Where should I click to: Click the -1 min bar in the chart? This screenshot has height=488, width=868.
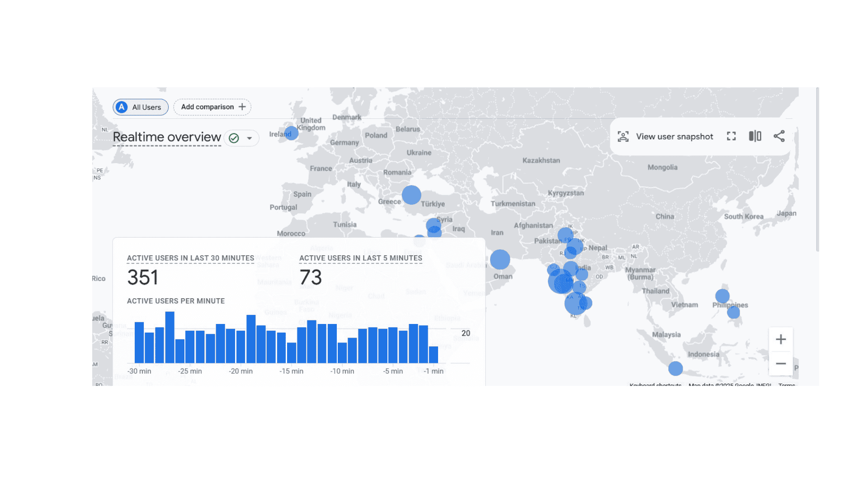tap(433, 355)
